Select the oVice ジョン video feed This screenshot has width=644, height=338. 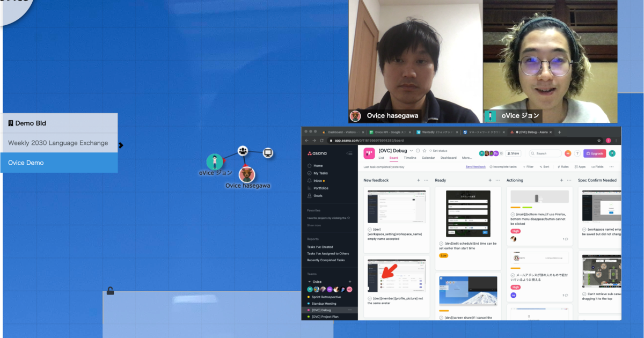(x=550, y=62)
